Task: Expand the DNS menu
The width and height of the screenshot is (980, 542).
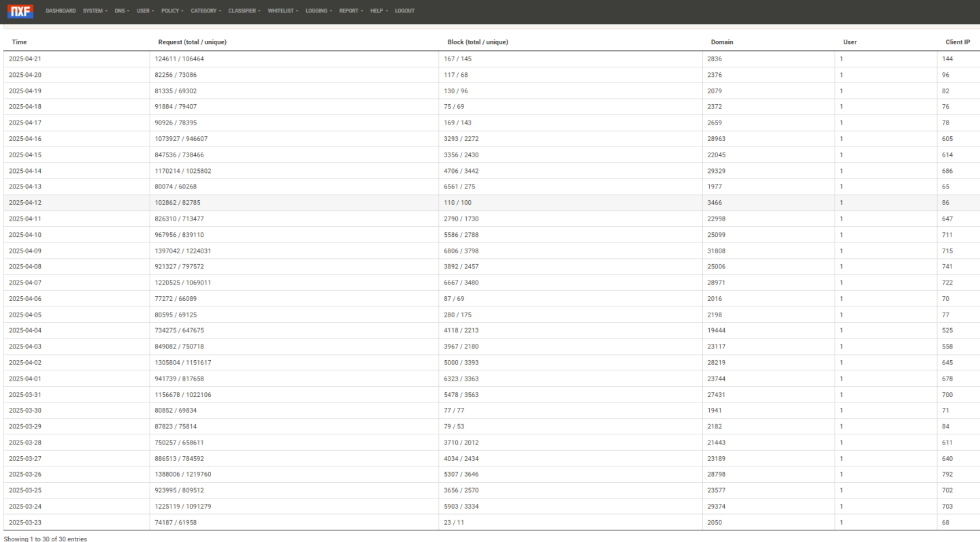Action: tap(120, 10)
